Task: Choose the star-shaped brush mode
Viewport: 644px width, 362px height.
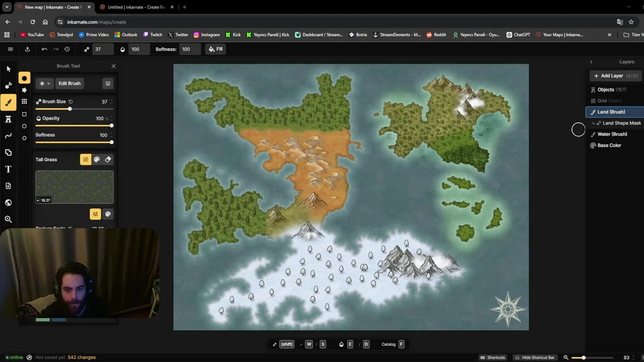Action: coord(24,90)
